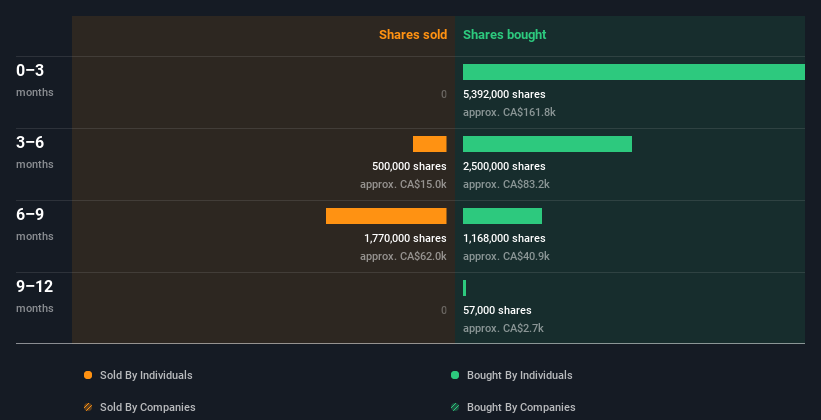Select the 'Bought By Companies' legend label
The width and height of the screenshot is (821, 420).
[521, 407]
